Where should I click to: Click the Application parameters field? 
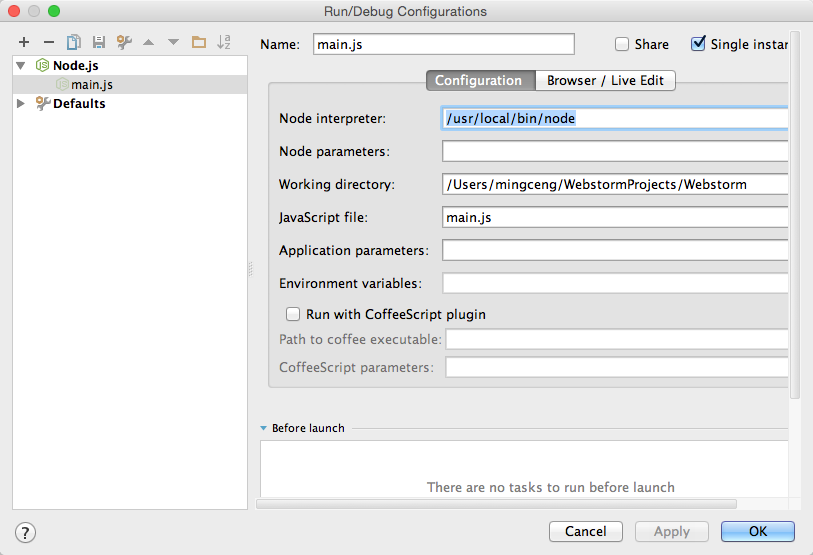[615, 250]
